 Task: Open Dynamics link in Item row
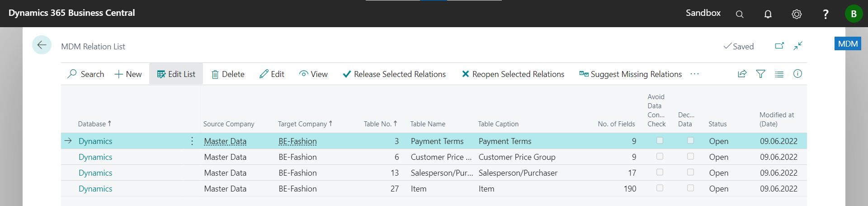[x=95, y=189]
